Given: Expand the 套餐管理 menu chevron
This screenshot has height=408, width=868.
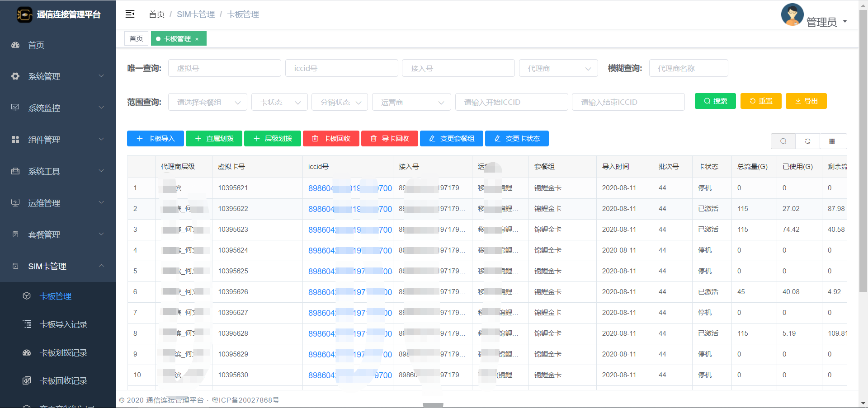Looking at the screenshot, I should [101, 234].
